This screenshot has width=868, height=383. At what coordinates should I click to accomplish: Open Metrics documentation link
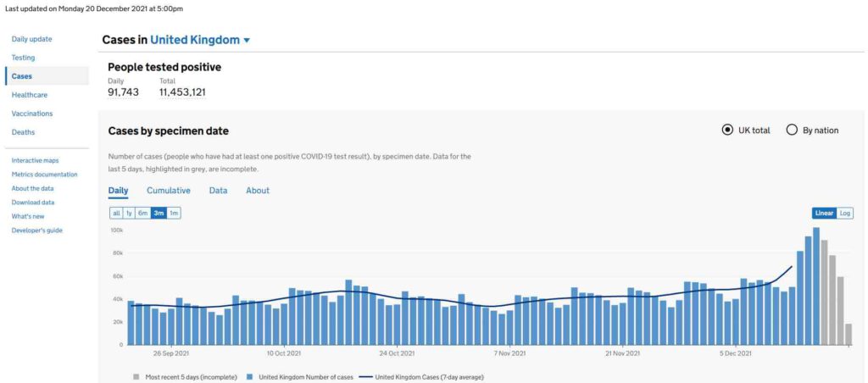(x=44, y=175)
